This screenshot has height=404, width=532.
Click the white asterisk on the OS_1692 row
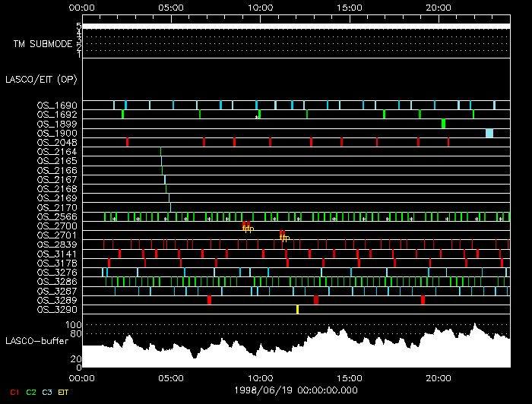(257, 117)
